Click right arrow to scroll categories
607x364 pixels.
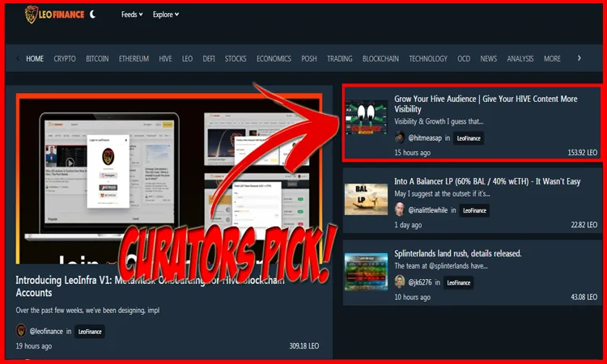(579, 58)
